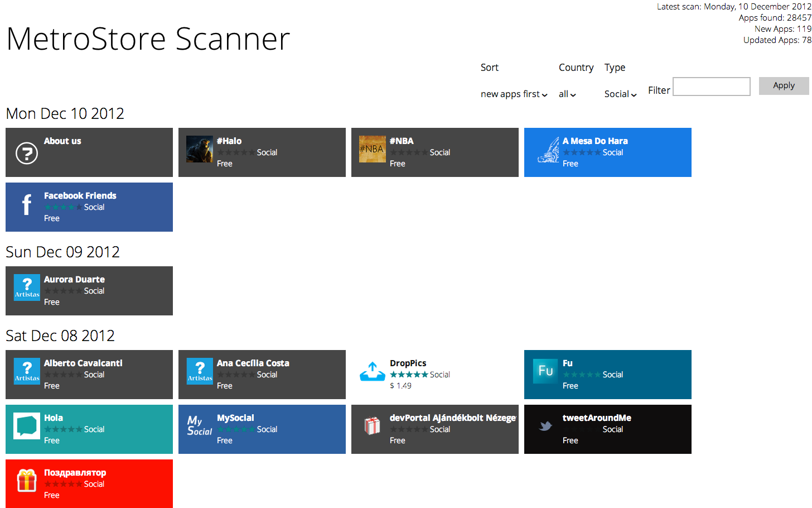The width and height of the screenshot is (812, 508).
Task: Click the Ana Cecília Costa Artistas icon
Action: click(x=199, y=371)
